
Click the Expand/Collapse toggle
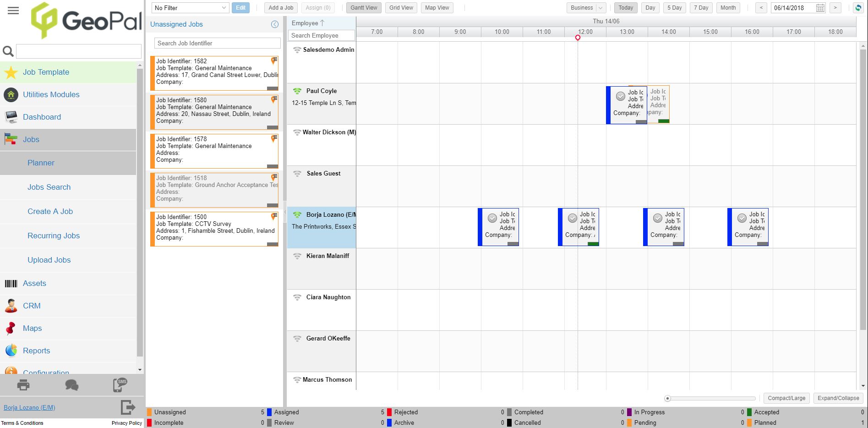[x=838, y=398]
